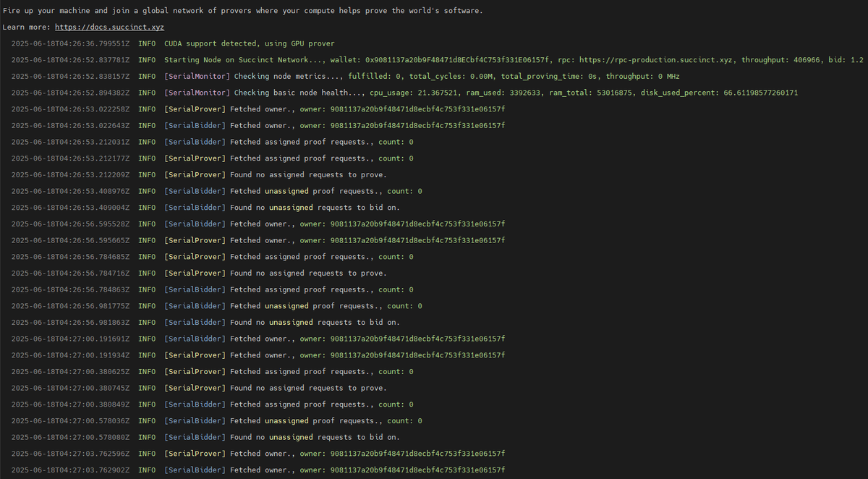Select timestamp 2025-06-18T04:27:03.762902Z
Screen dimensions: 868x479
click(70, 470)
